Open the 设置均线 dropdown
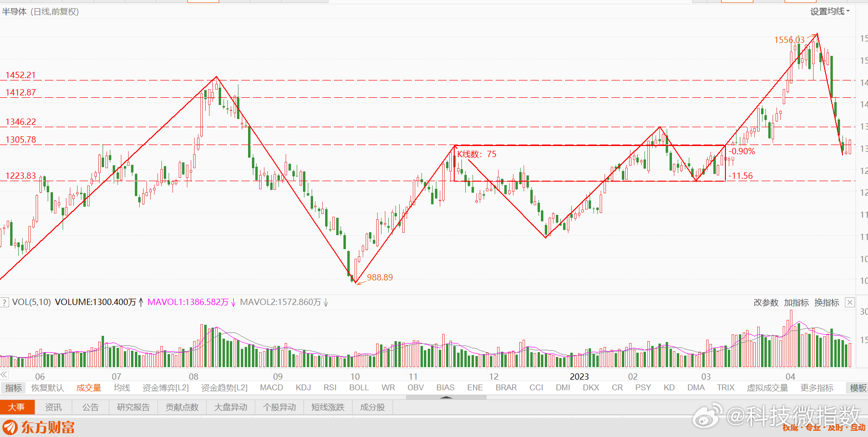This screenshot has height=437, width=868. click(829, 12)
